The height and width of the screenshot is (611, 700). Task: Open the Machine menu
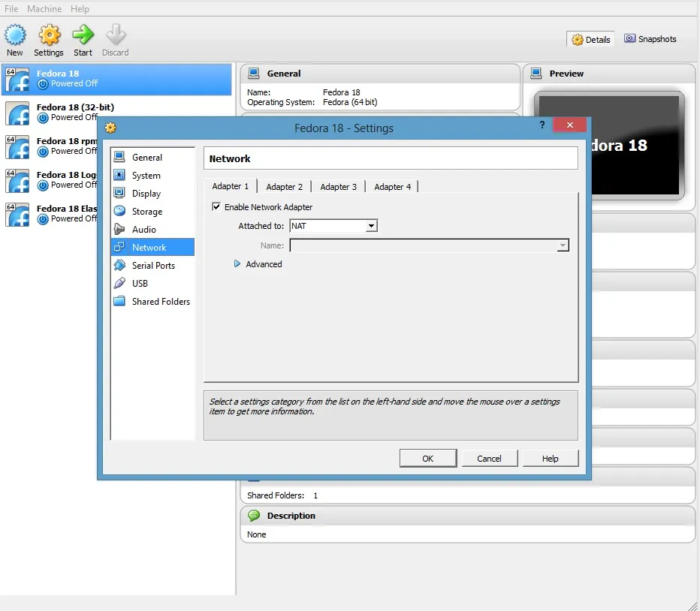[x=44, y=9]
